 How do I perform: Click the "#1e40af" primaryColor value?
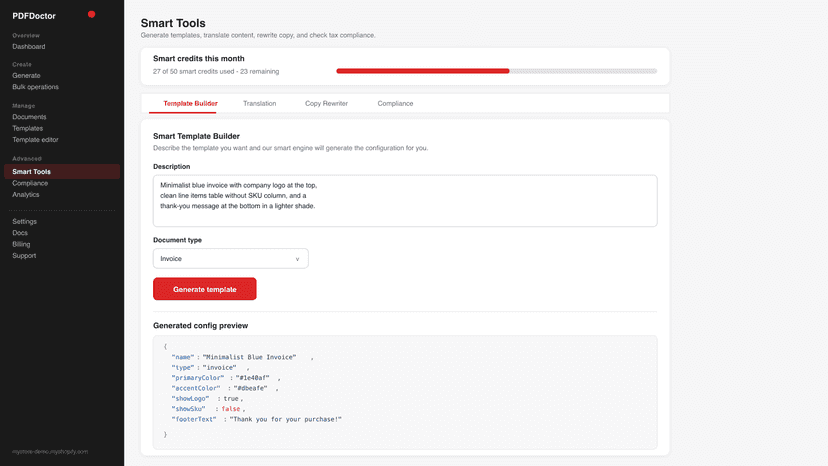(x=252, y=378)
